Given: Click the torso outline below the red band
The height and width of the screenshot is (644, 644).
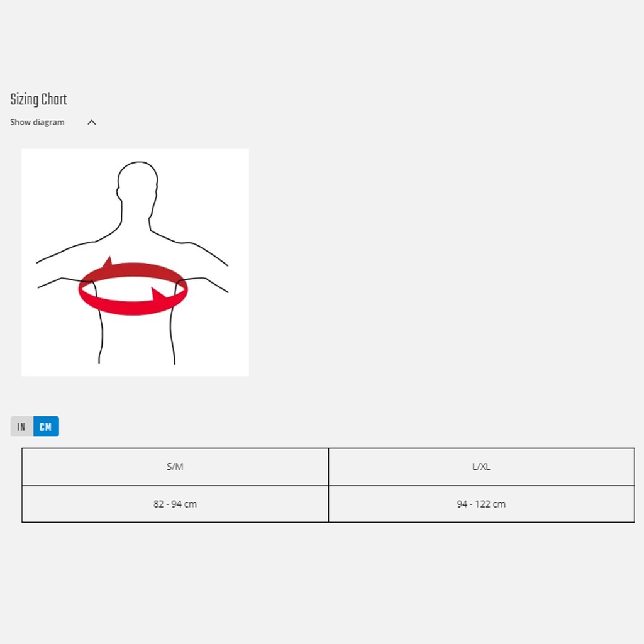Looking at the screenshot, I should (x=136, y=340).
